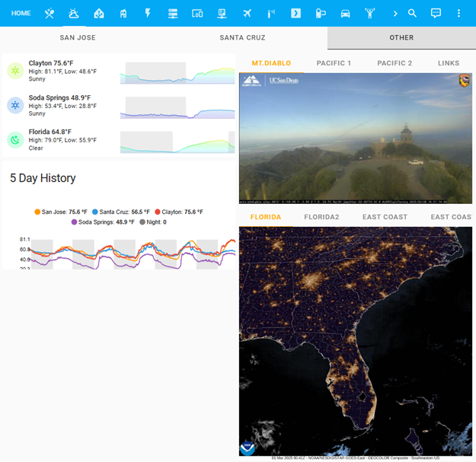Click the Clayton sunny weather icon
The image size is (476, 462).
pyautogui.click(x=15, y=71)
